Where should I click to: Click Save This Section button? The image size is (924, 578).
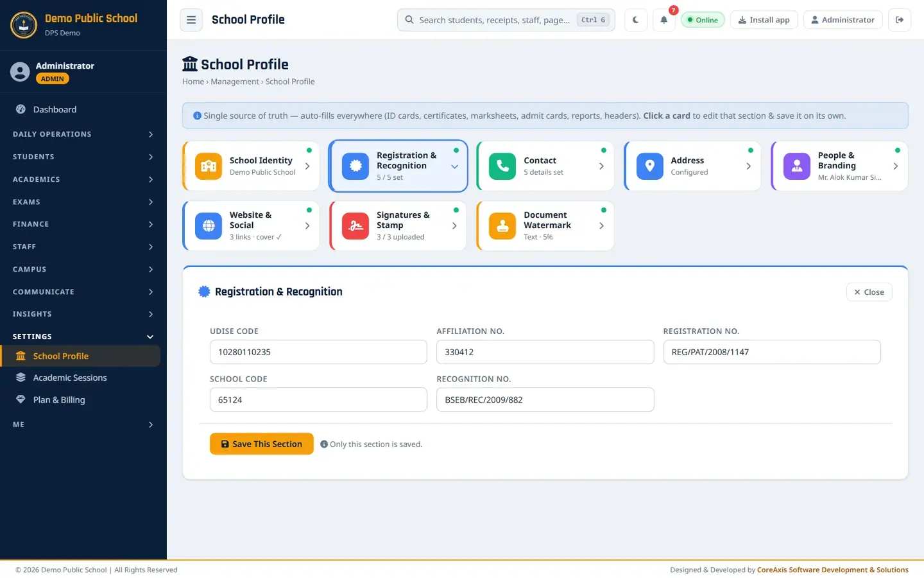[x=262, y=444]
